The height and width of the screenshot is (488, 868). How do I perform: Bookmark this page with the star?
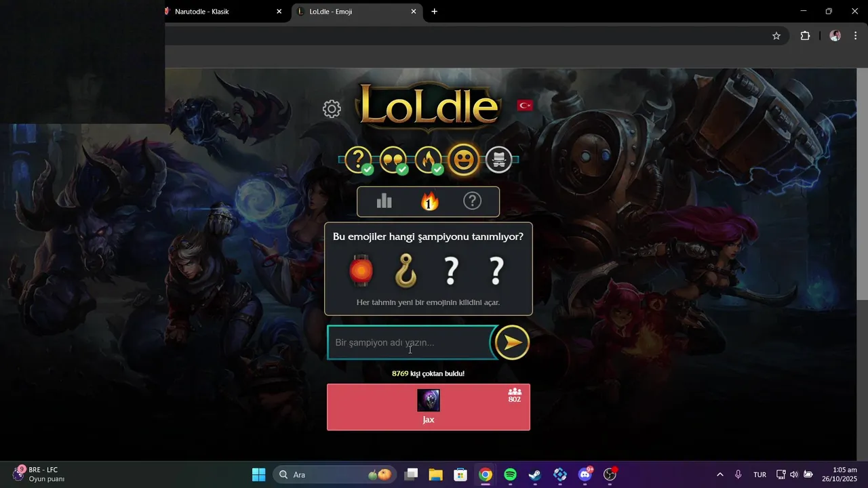776,36
